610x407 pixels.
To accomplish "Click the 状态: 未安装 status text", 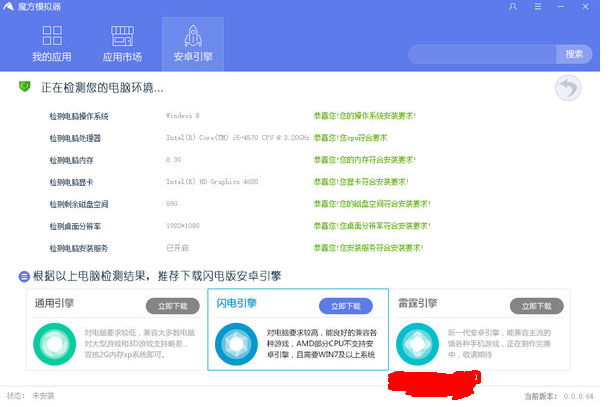I will pyautogui.click(x=30, y=396).
